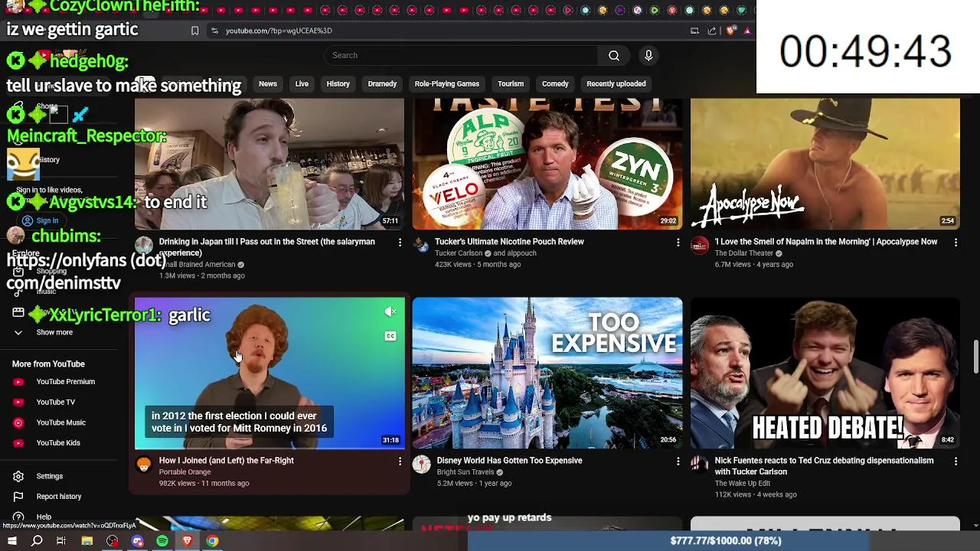Open title Tucker's Ultimate Nicotine Pouch Review
The image size is (980, 551).
point(509,242)
